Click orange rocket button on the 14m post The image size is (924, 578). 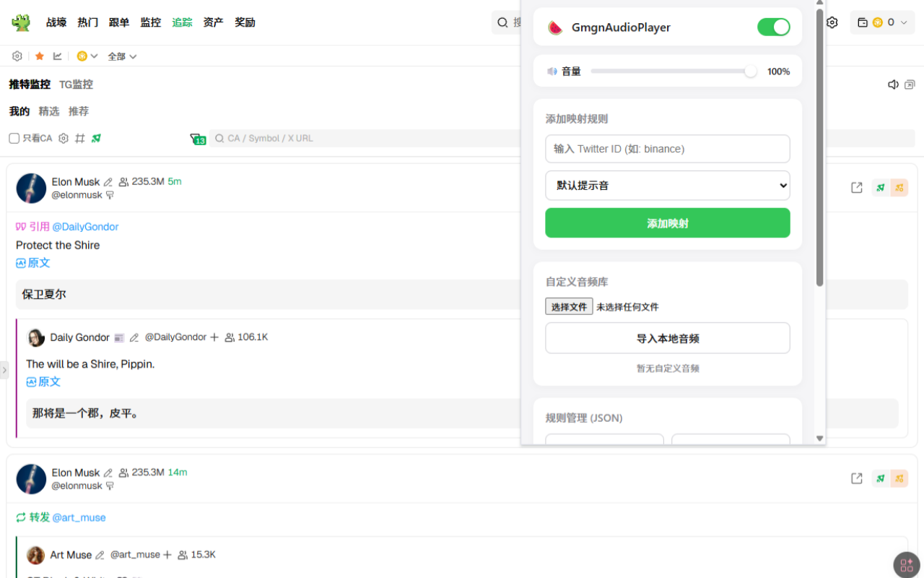[x=899, y=478]
